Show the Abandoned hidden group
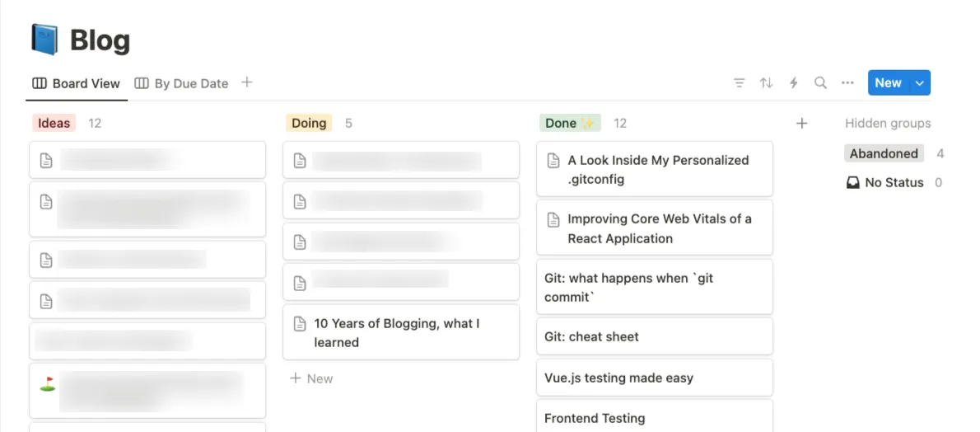Screen dimensions: 980x432 pyautogui.click(x=884, y=153)
